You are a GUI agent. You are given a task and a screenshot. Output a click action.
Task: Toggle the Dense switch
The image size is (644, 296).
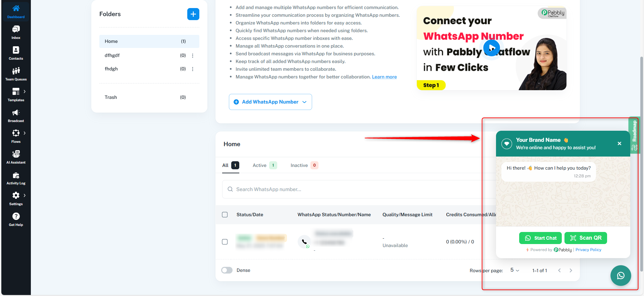click(227, 270)
